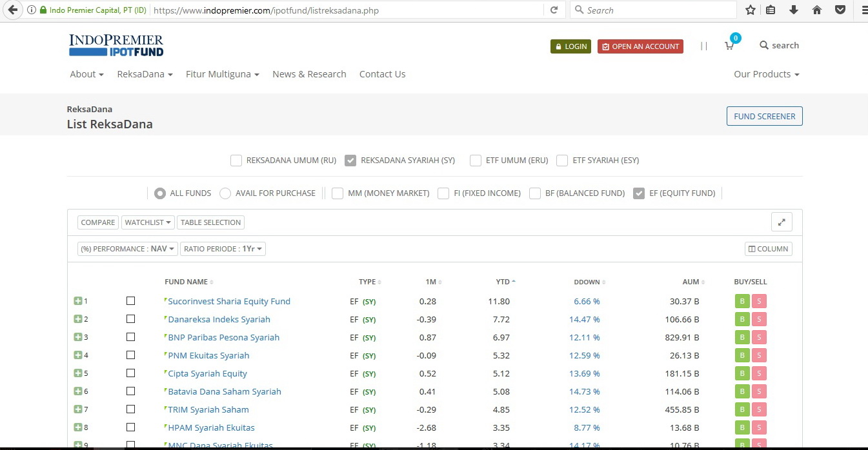
Task: Select row checkbox for Danareksa Indeks Syariah
Action: coord(131,319)
